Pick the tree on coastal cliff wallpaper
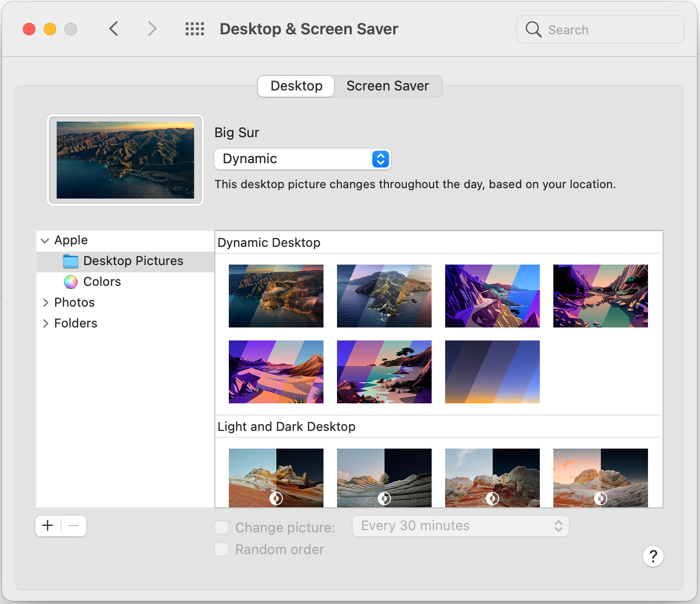 [384, 372]
